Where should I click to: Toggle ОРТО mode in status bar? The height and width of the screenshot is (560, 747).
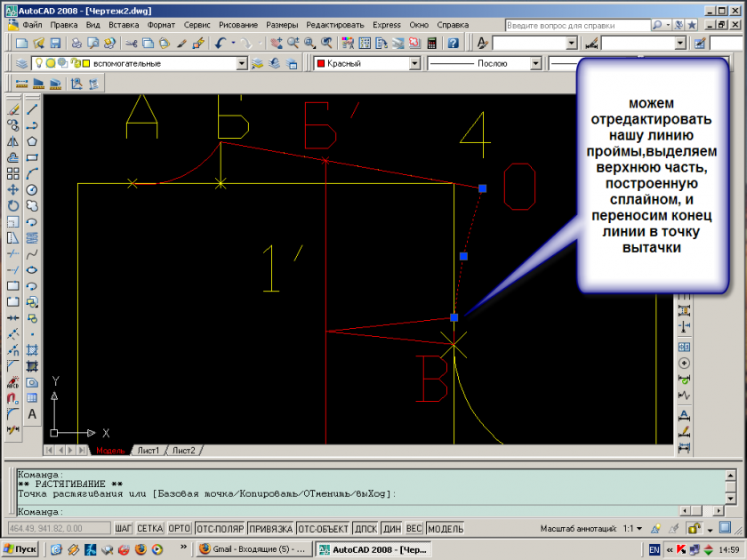(179, 529)
